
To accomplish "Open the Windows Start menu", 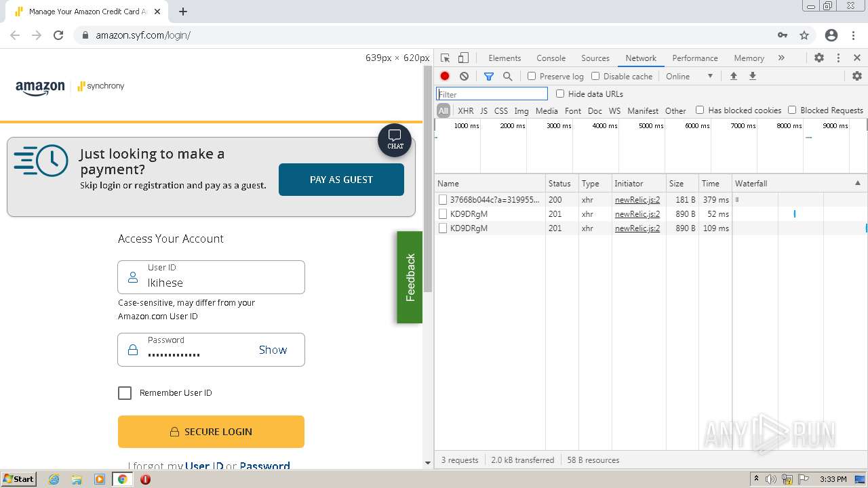I will [19, 479].
